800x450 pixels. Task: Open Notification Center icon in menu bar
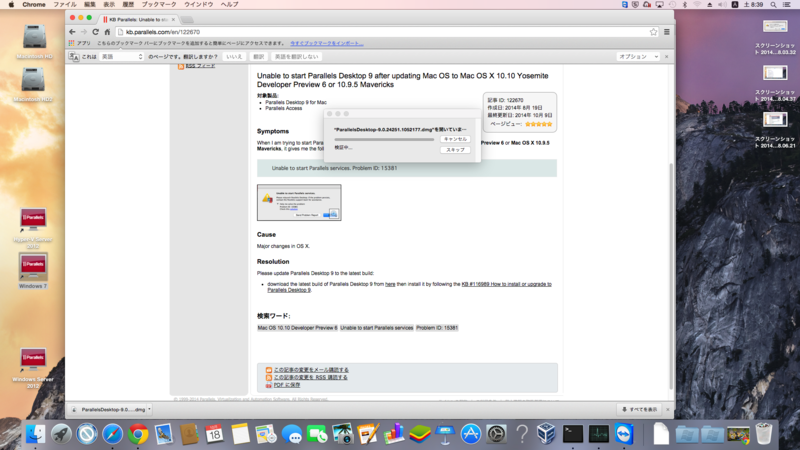coord(787,5)
